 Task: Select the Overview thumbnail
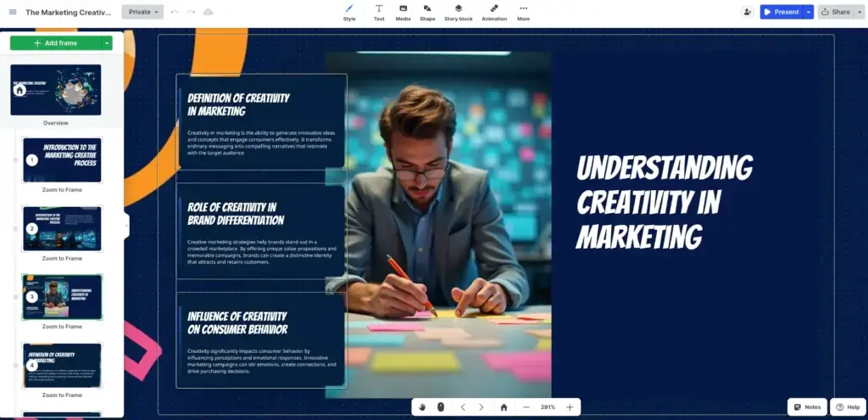56,90
